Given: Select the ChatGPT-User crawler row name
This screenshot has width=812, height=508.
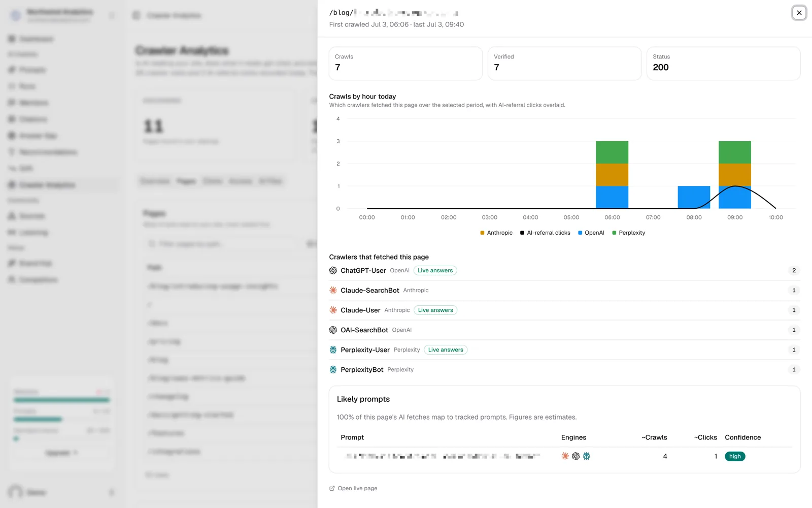Looking at the screenshot, I should pos(363,271).
